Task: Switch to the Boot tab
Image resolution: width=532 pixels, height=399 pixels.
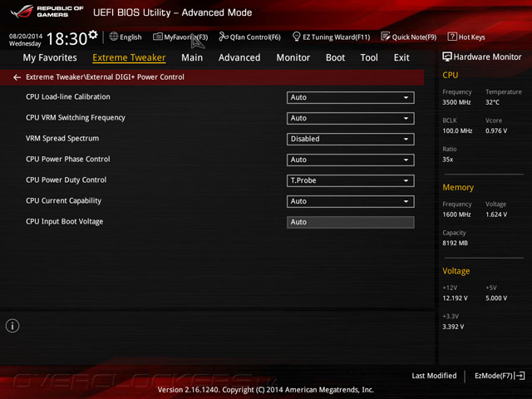Action: [x=335, y=57]
